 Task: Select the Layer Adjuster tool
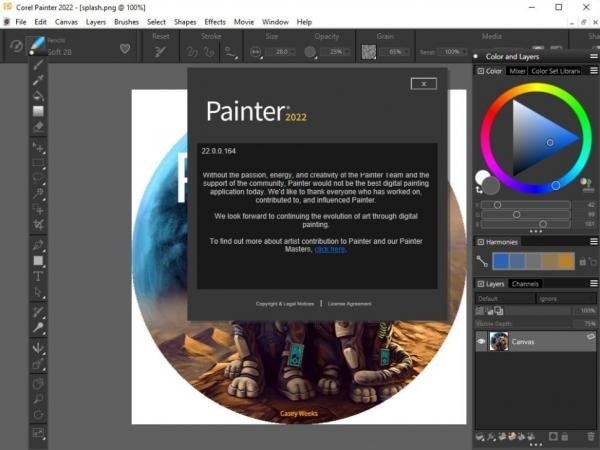point(38,147)
